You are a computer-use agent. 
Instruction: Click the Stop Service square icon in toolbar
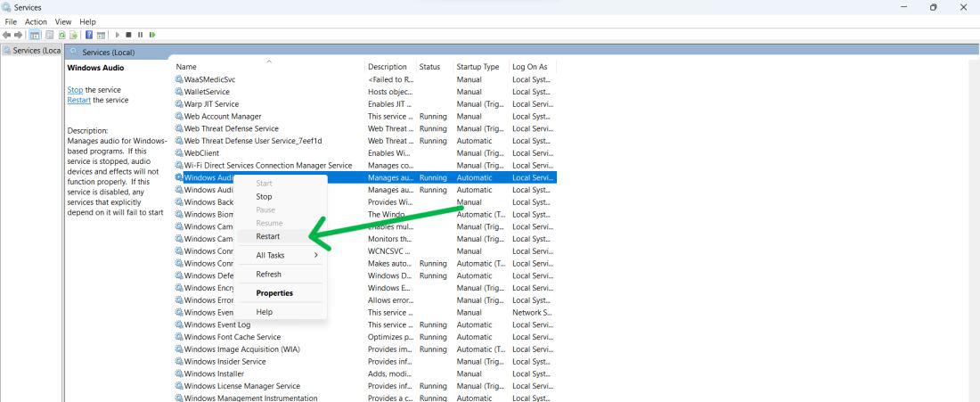click(128, 35)
